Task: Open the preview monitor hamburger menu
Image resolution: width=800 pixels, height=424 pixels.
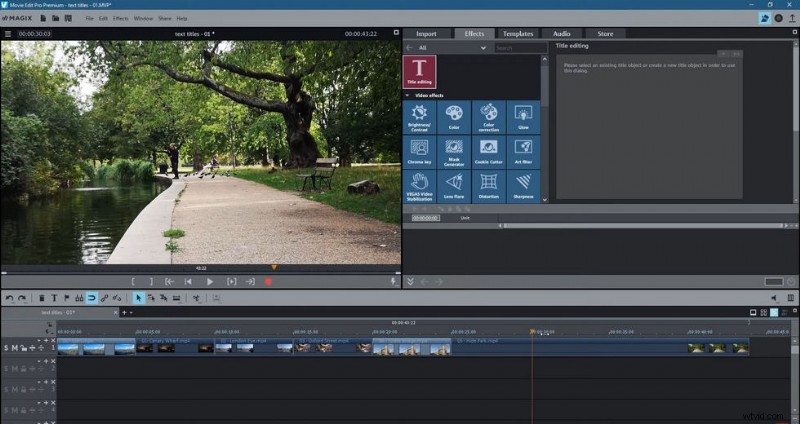Action: [8, 34]
